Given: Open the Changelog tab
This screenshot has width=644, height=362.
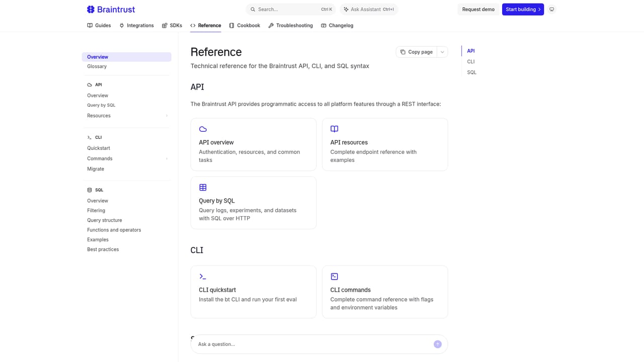Looking at the screenshot, I should [337, 26].
